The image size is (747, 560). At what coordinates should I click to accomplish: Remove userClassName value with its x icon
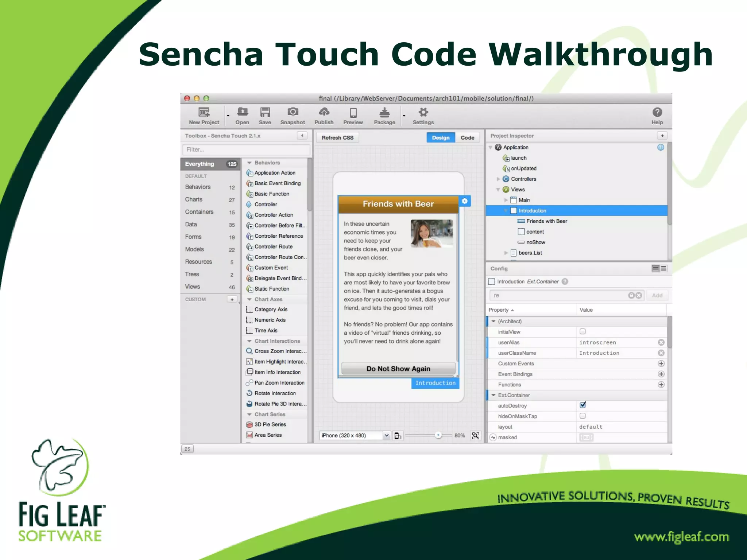(661, 353)
